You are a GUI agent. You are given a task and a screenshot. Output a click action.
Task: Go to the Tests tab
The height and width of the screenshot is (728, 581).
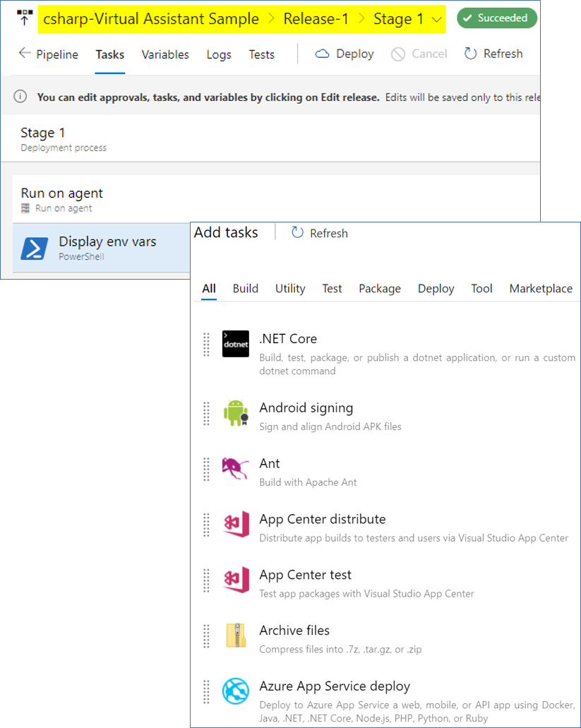(262, 54)
